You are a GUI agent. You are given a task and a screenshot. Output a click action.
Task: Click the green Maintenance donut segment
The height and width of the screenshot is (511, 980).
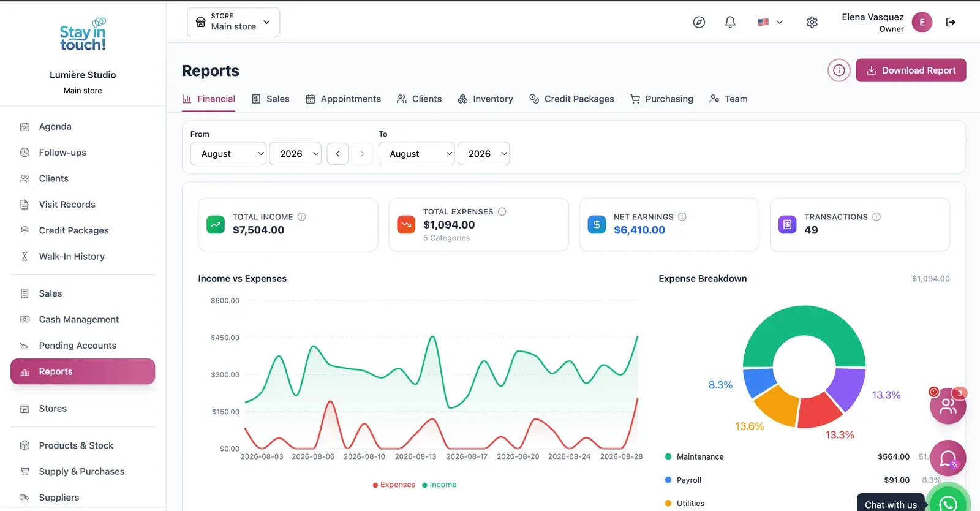(x=804, y=322)
